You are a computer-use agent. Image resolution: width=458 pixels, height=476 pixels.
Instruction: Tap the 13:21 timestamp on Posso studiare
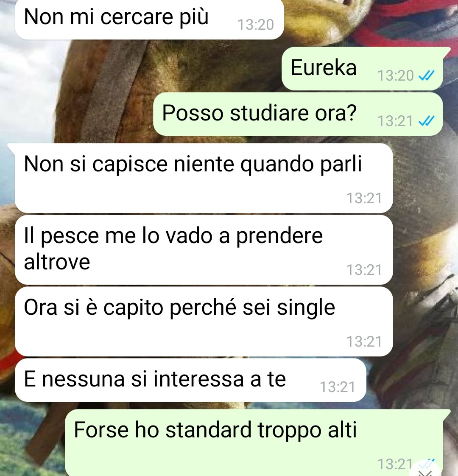click(395, 121)
